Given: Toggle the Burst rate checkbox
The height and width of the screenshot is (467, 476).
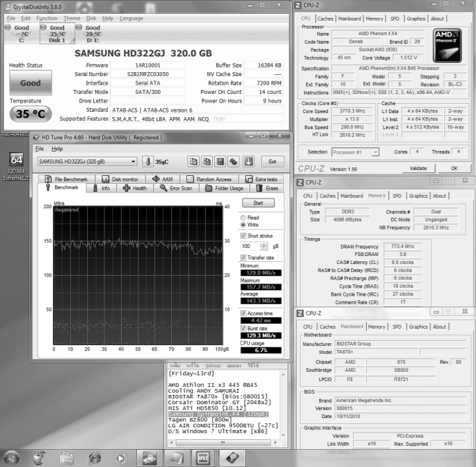Looking at the screenshot, I should 243,328.
